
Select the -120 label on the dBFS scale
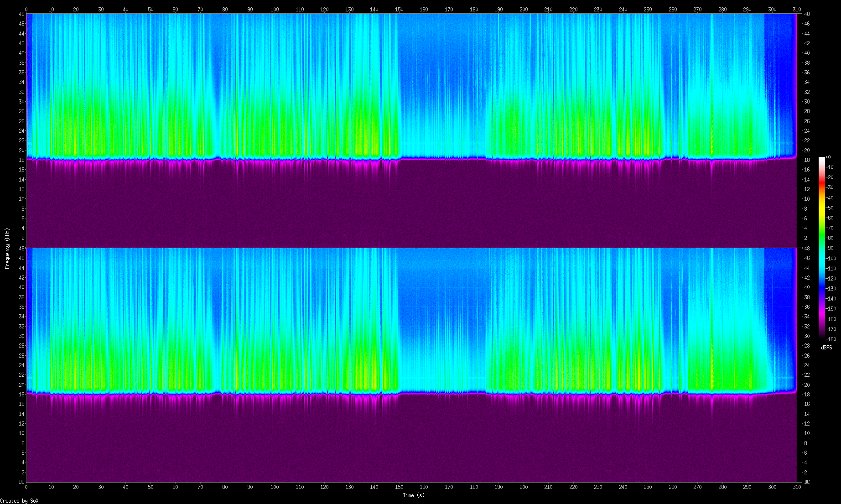831,278
